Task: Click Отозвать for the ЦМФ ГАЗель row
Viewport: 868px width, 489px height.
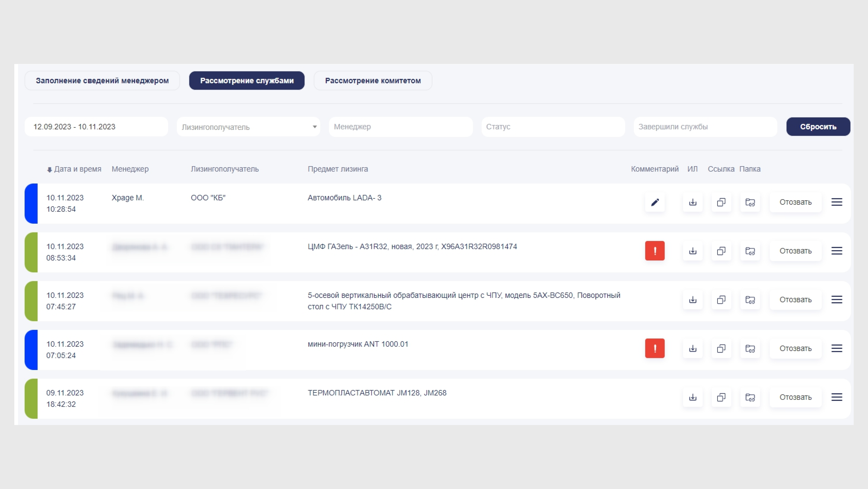Action: 795,251
